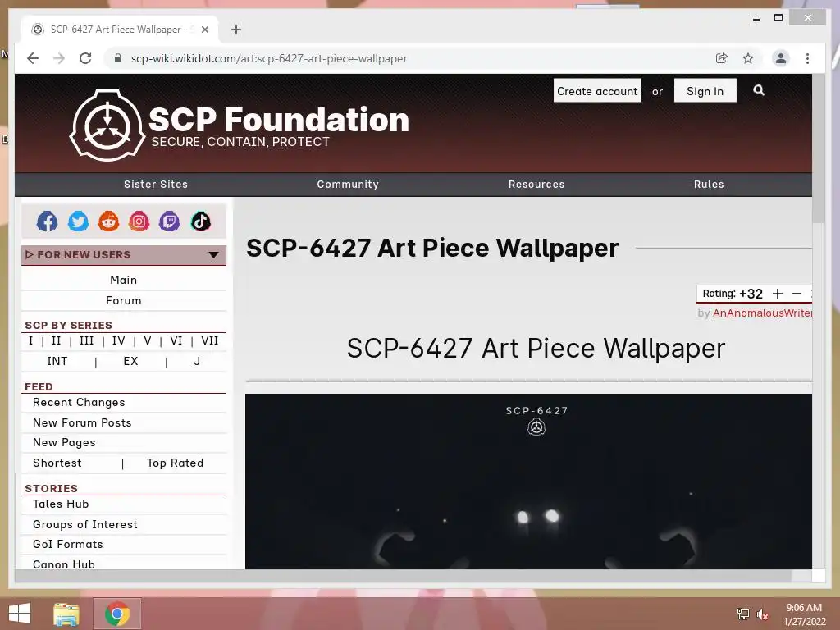Open the EX series link

pos(130,361)
